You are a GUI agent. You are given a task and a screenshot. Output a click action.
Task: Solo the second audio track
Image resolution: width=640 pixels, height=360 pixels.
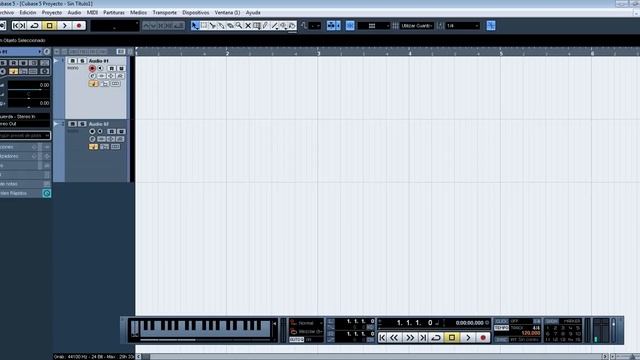coord(82,124)
